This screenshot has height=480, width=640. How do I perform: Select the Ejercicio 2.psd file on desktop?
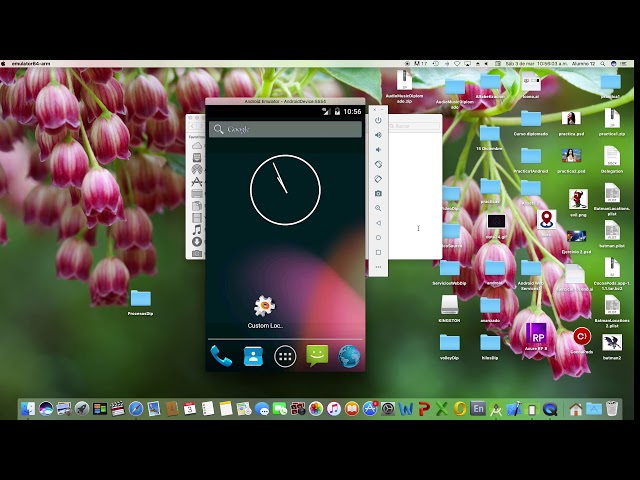(x=576, y=241)
